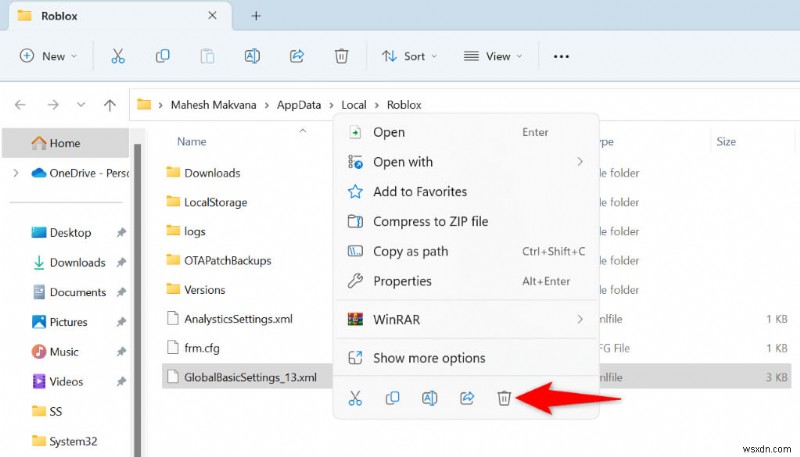Expand the WinRAR submenu arrow
Viewport: 800px width, 457px height.
click(580, 319)
